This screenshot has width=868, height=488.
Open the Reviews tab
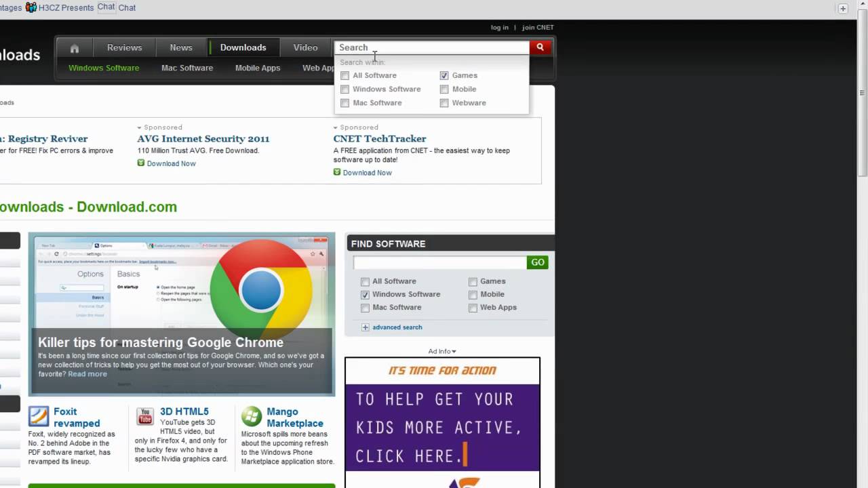click(125, 47)
